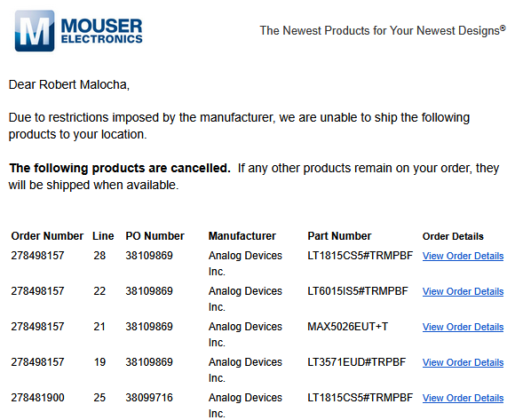The image size is (515, 420).
Task: Click the Order Details column header
Action: (x=453, y=236)
